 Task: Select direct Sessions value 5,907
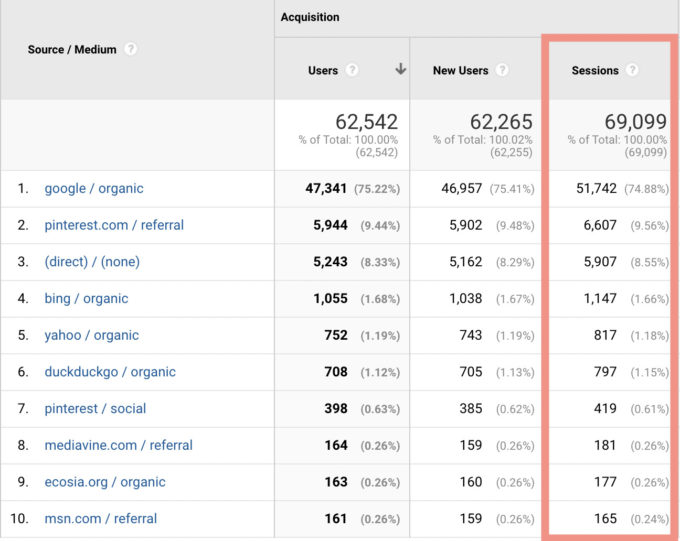(x=600, y=262)
